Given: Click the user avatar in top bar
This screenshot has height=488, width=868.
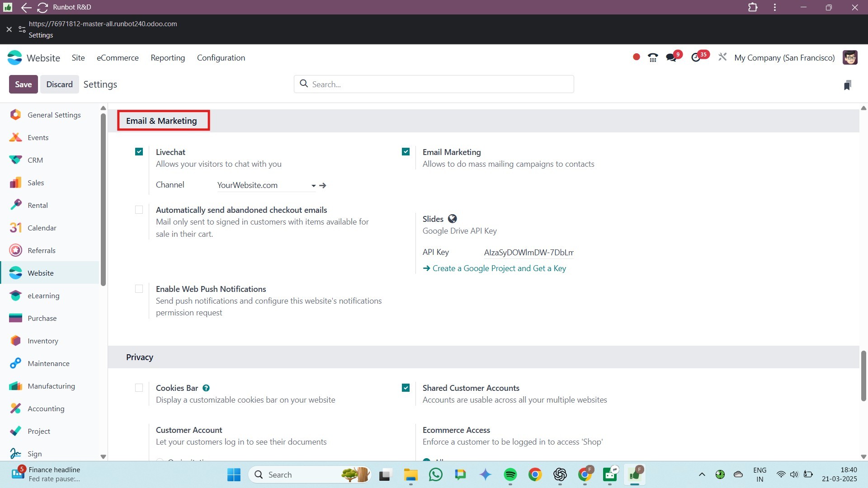Looking at the screenshot, I should (850, 58).
